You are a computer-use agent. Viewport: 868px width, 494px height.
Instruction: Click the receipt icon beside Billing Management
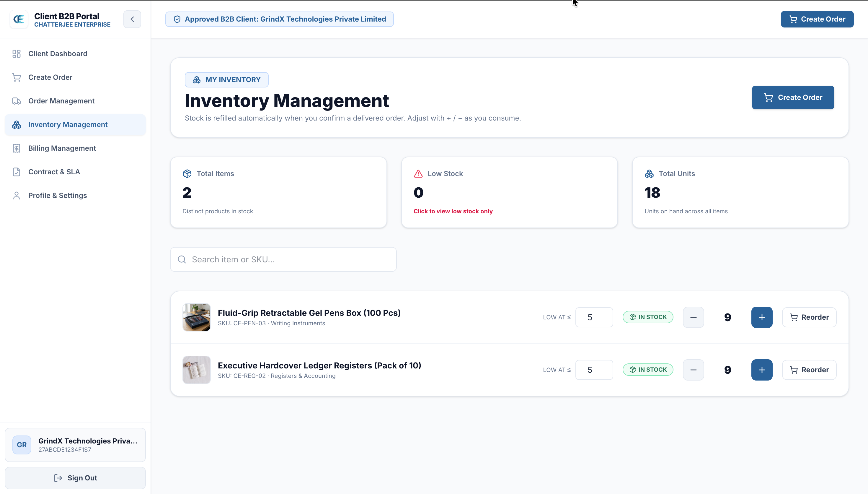(x=17, y=148)
